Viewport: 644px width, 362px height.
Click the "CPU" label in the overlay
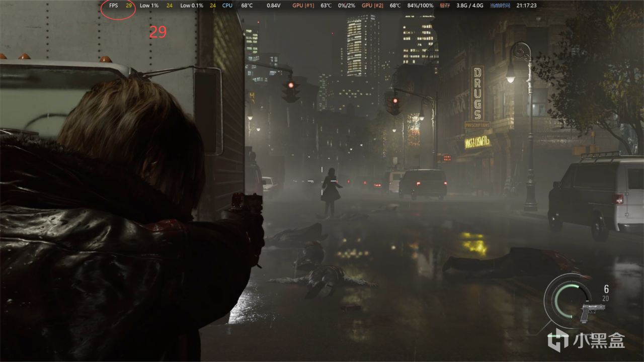227,6
